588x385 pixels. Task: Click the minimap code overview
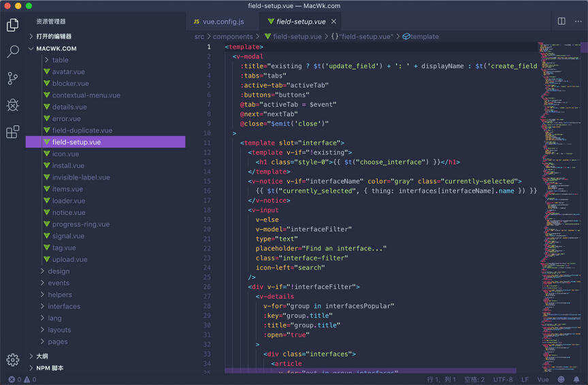(x=558, y=170)
